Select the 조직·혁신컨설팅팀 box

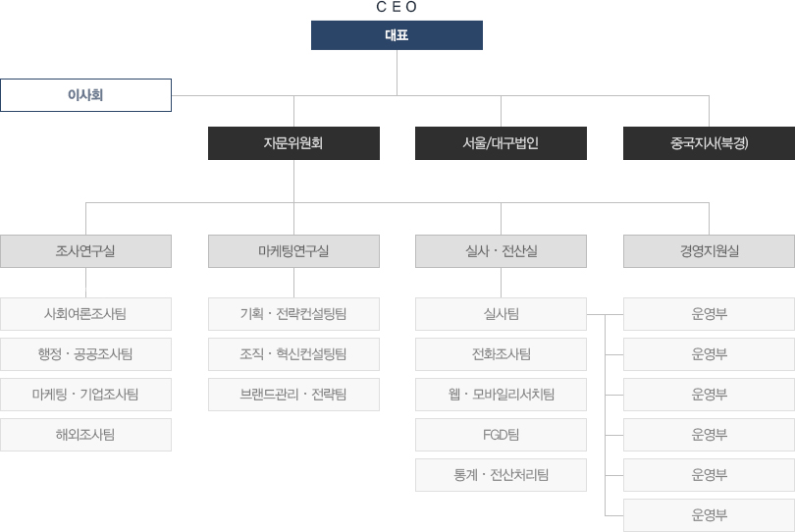293,354
